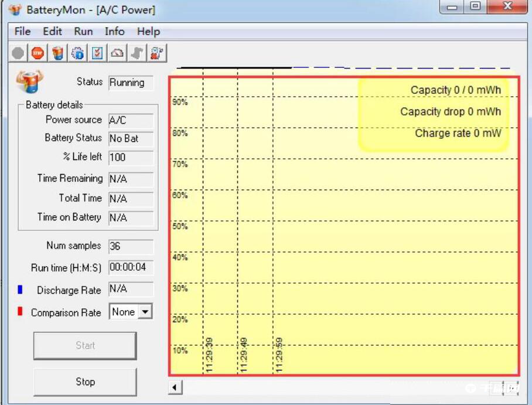The height and width of the screenshot is (405, 532).
Task: Click the gray footprint toolbar icon
Action: click(x=137, y=53)
